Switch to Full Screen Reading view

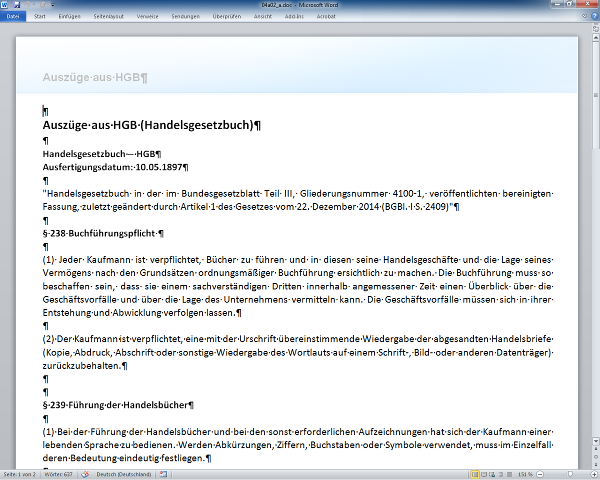(x=485, y=474)
